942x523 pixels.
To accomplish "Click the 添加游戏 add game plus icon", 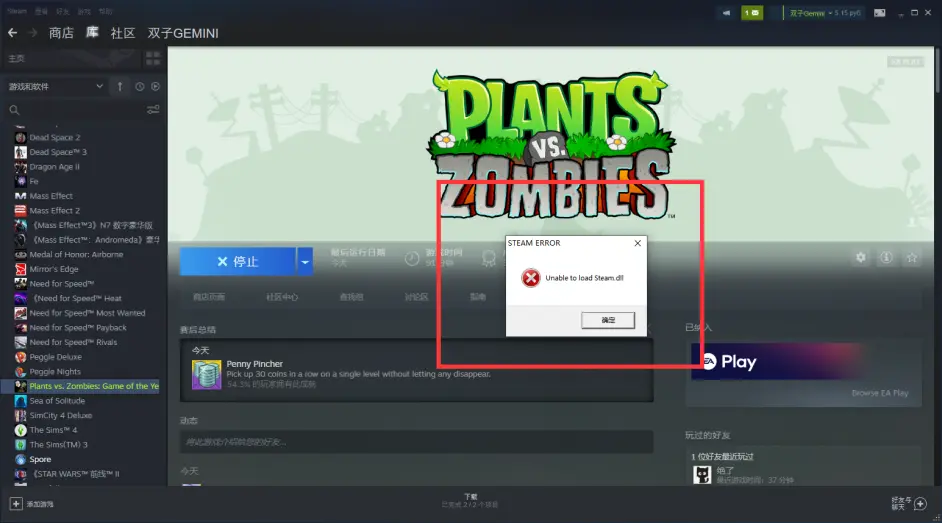I will tap(16, 504).
